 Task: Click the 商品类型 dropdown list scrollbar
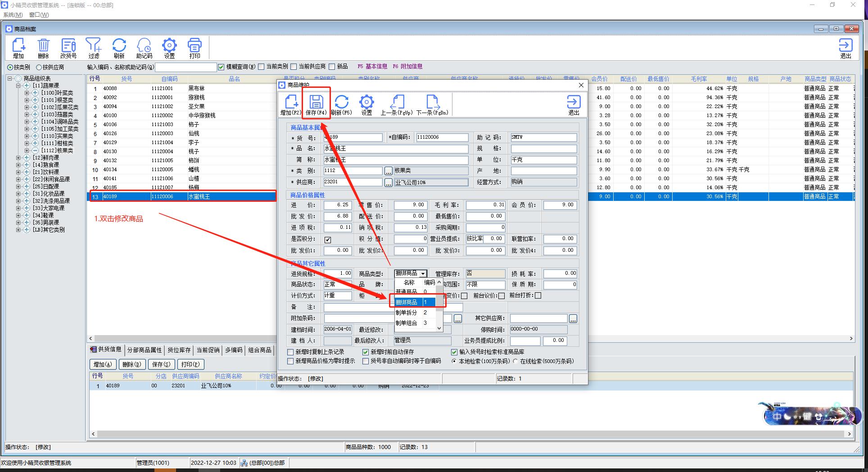(439, 305)
